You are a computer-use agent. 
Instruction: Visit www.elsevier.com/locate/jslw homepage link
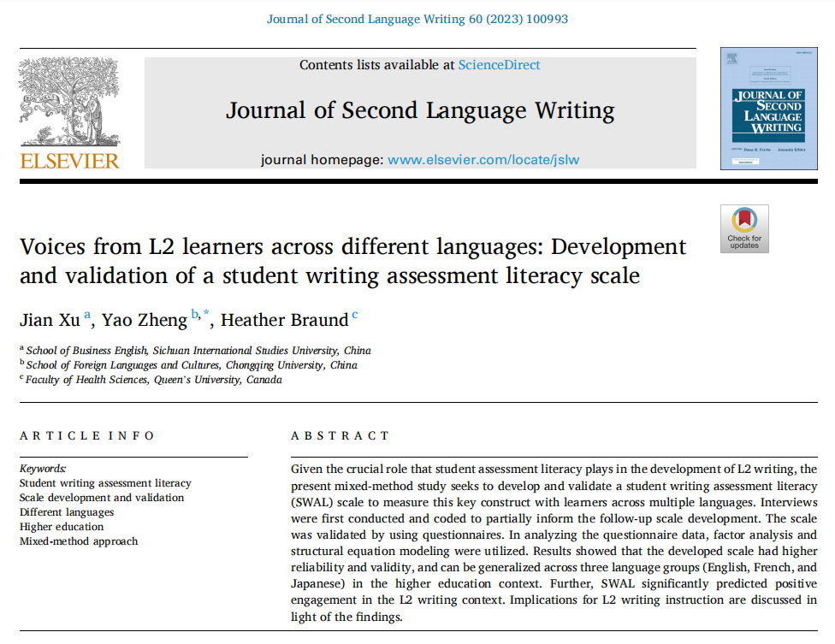tap(483, 159)
